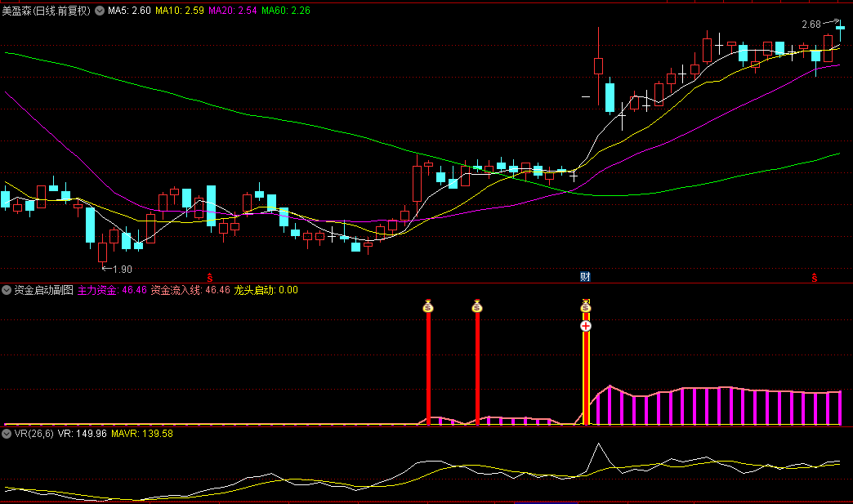This screenshot has height=504, width=853.
Task: Click the third money bag above yellow bar
Action: [x=585, y=306]
